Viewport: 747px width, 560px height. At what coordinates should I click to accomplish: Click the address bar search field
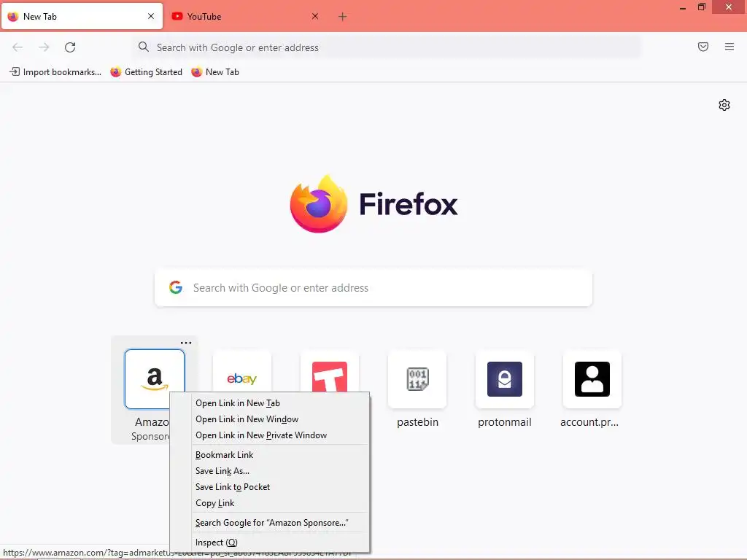pos(386,47)
